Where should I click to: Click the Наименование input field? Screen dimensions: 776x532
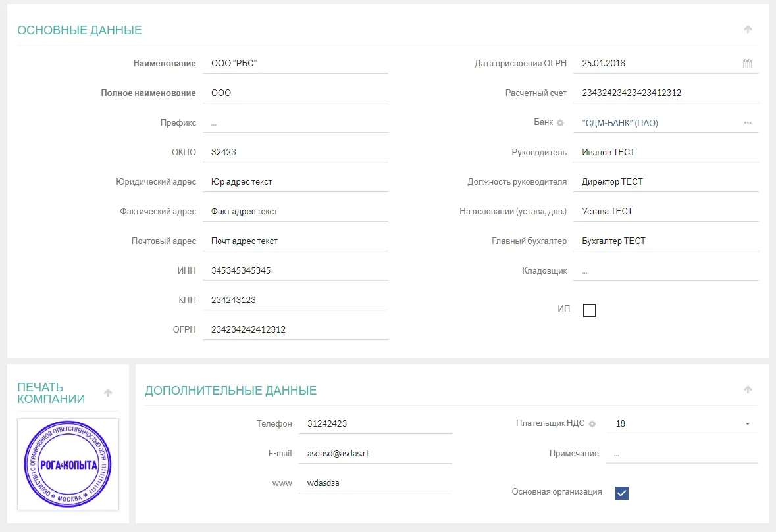coord(296,64)
